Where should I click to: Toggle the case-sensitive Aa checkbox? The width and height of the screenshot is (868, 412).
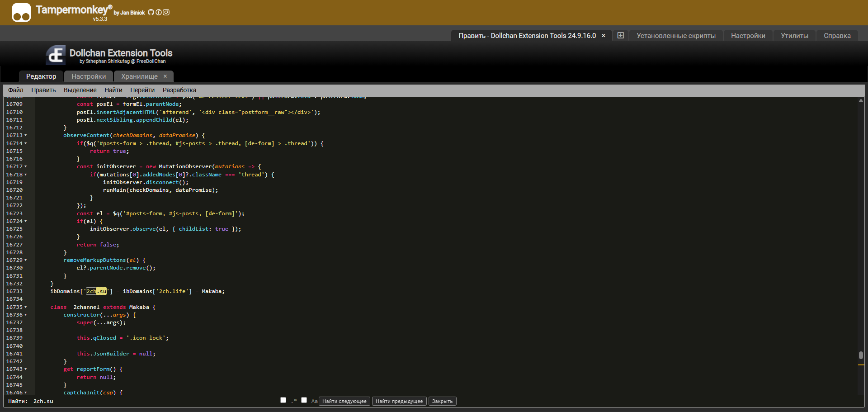coord(304,400)
